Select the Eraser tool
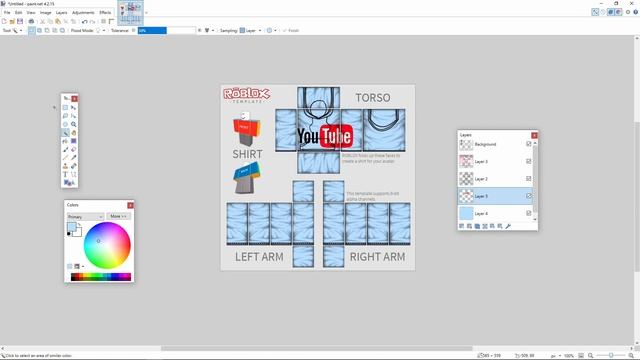The height and width of the screenshot is (360, 640). point(73,149)
